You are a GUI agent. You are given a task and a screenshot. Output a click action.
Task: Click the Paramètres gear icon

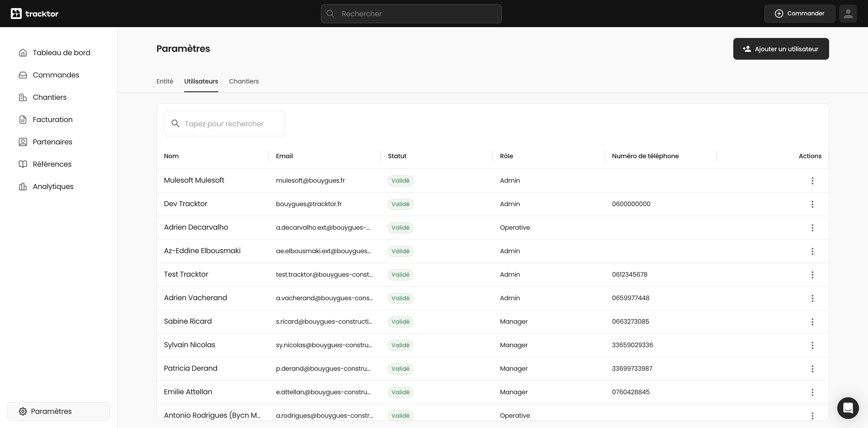coord(23,411)
